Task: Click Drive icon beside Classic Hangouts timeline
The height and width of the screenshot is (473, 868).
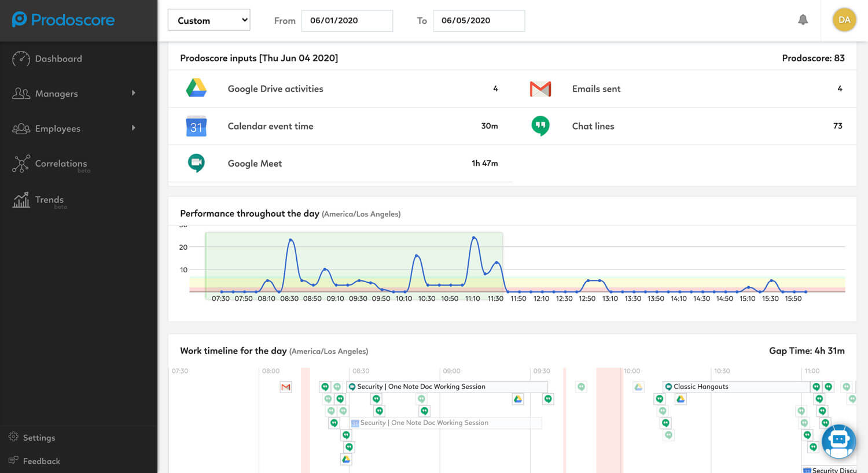Action: point(681,399)
